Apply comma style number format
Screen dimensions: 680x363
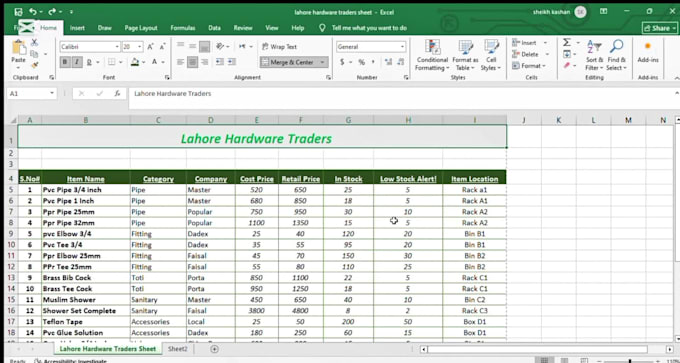point(373,62)
